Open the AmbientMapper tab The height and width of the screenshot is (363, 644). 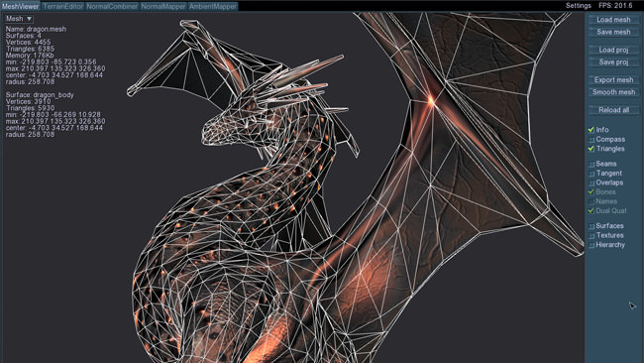click(x=213, y=6)
